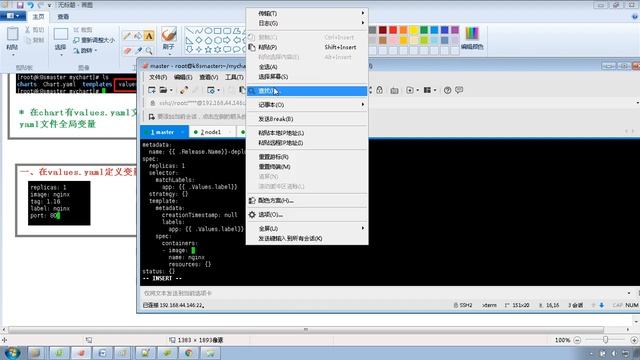Click zoom out minus button in Paint
The height and width of the screenshot is (360, 640).
click(577, 340)
